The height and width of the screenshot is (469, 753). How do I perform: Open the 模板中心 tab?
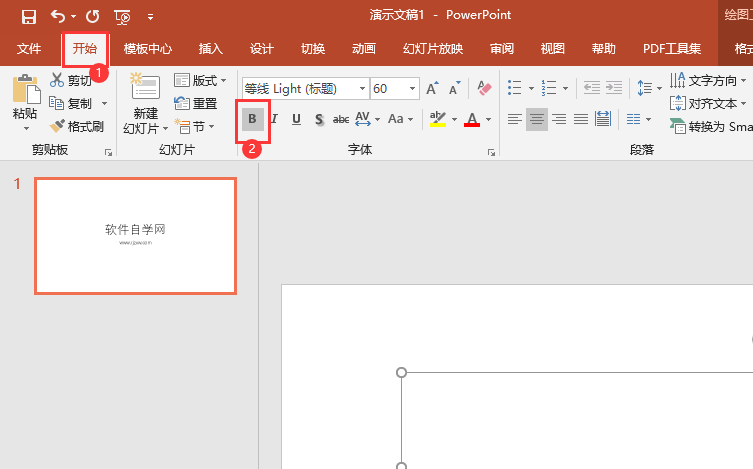click(x=147, y=48)
